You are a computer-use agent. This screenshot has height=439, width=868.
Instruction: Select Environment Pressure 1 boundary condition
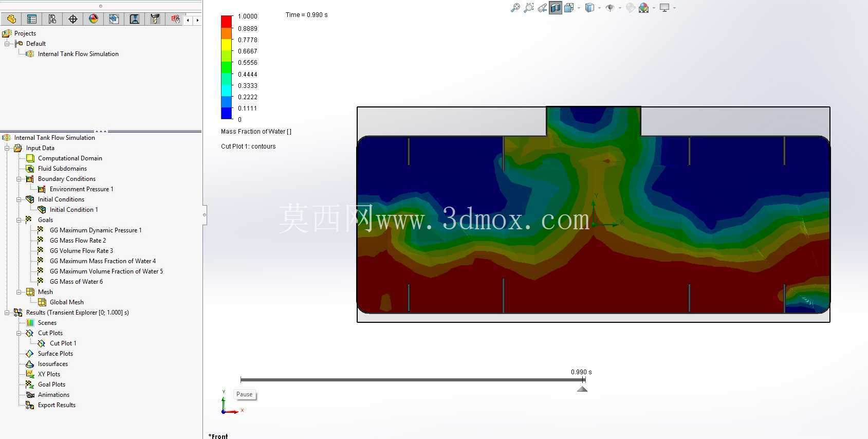81,189
